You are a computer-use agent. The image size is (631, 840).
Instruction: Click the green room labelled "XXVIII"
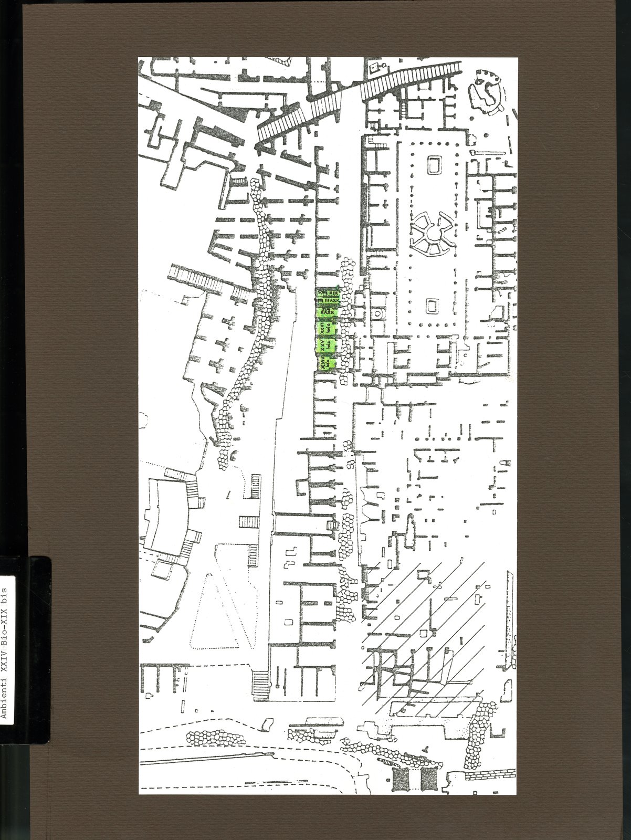pyautogui.click(x=328, y=301)
